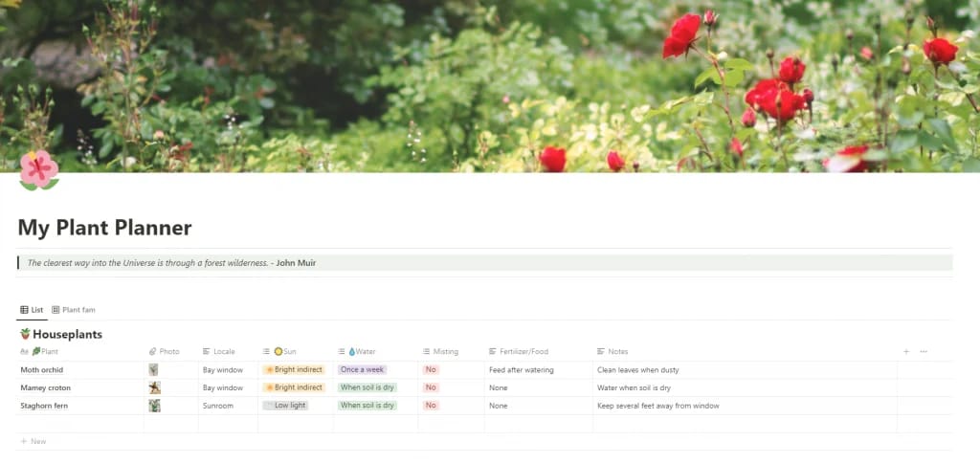Click When soil is dry tag for Mamey croton
This screenshot has width=980, height=464.
coord(367,387)
